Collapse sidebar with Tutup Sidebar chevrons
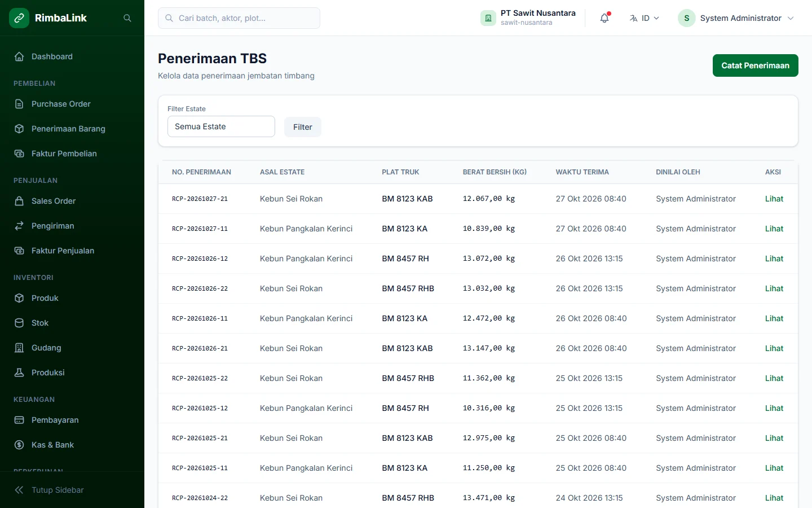This screenshot has height=508, width=812. pyautogui.click(x=19, y=490)
